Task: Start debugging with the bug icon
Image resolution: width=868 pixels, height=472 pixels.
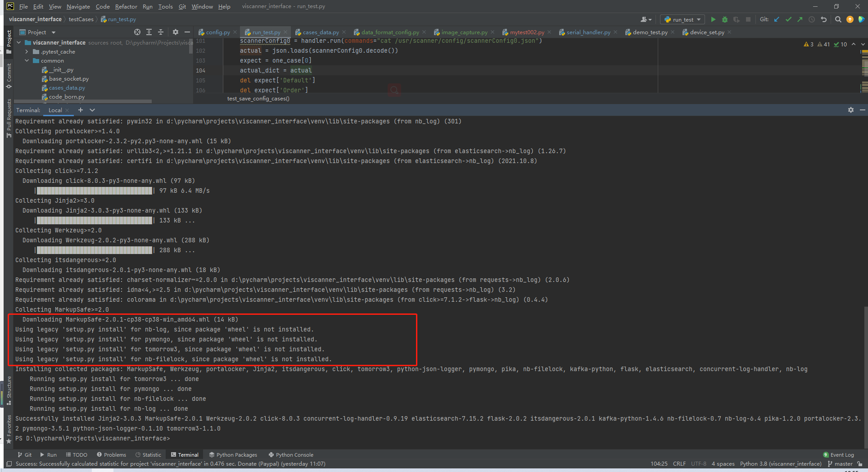Action: click(x=724, y=19)
